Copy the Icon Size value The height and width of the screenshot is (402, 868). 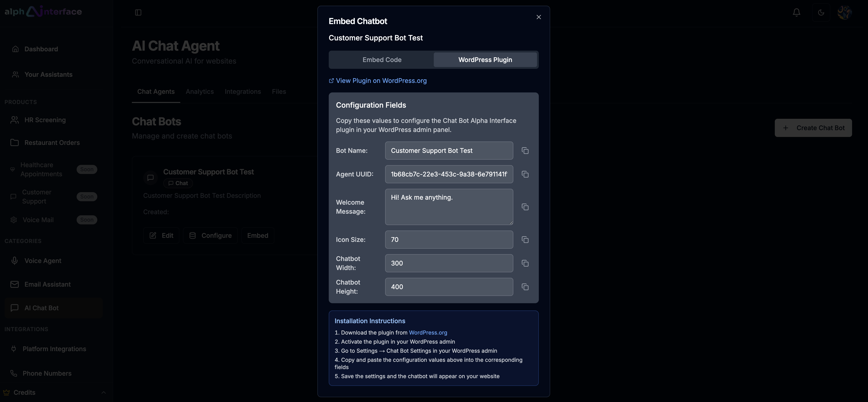pyautogui.click(x=525, y=239)
